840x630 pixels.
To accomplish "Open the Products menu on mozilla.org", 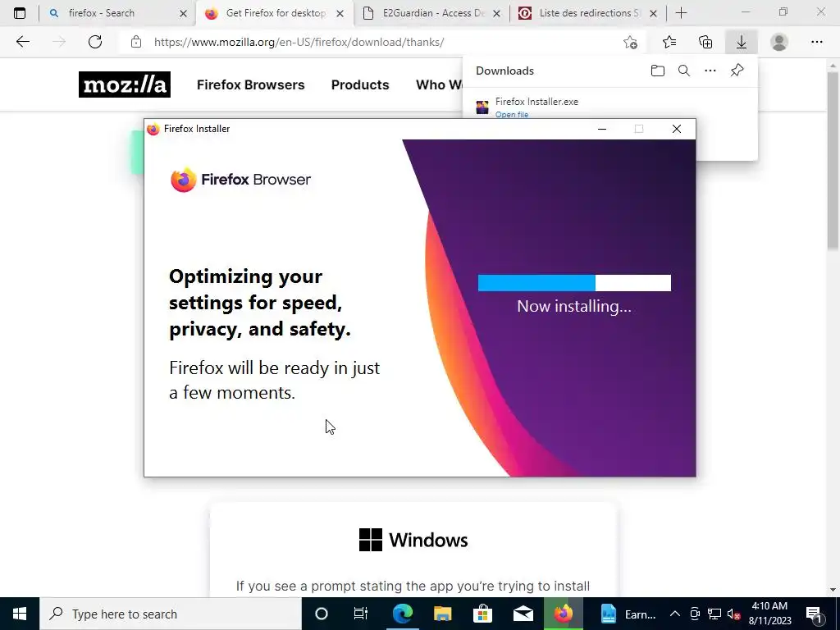I will [x=360, y=84].
